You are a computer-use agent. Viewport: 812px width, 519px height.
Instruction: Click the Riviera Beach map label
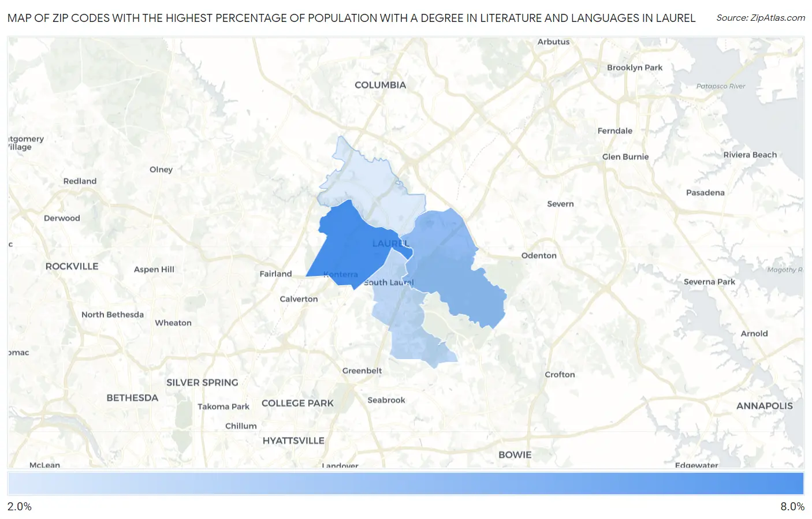(750, 155)
